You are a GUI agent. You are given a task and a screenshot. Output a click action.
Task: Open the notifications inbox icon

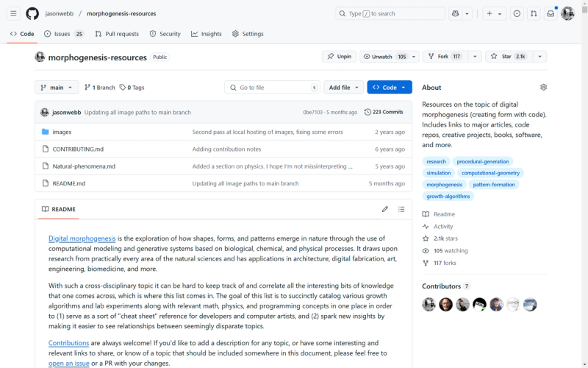551,13
